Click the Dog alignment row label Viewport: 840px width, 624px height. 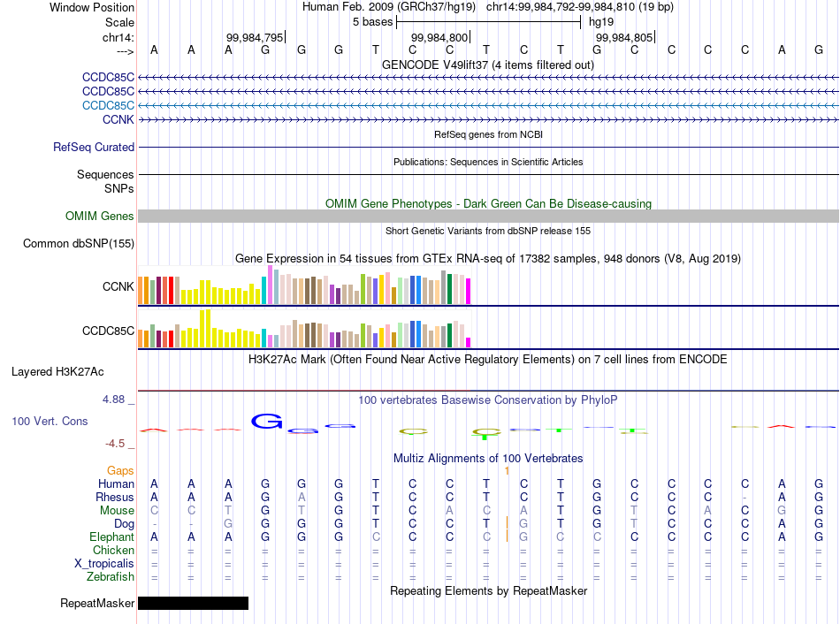(x=124, y=524)
